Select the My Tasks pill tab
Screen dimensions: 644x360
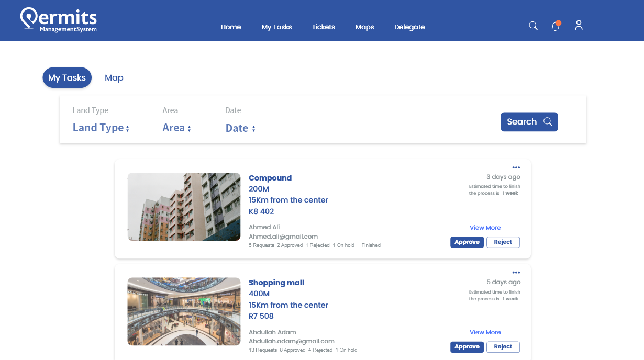pos(67,77)
